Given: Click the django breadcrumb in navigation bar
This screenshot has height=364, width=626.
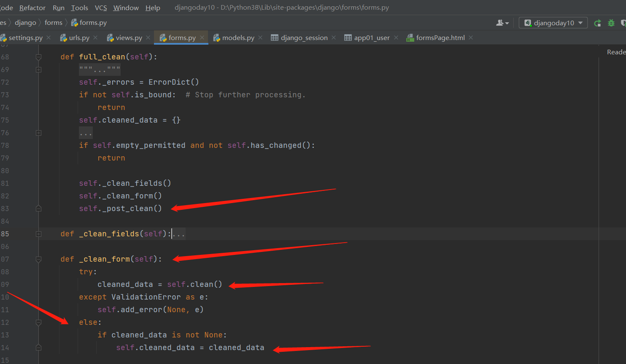Looking at the screenshot, I should [25, 22].
